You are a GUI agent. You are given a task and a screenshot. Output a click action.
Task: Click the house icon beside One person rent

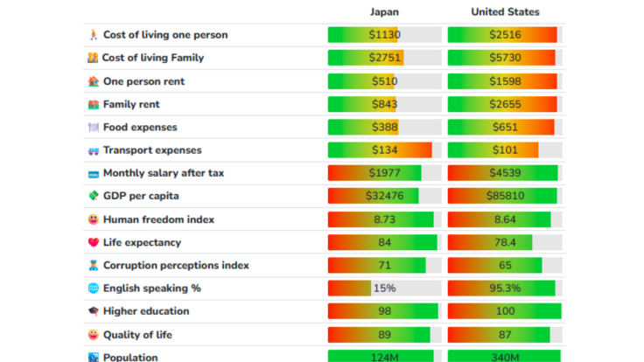click(x=93, y=81)
